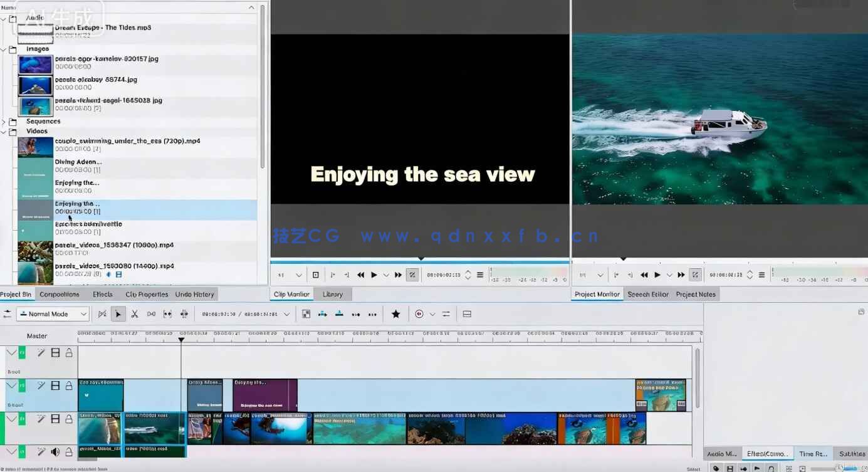Open the Normal Mode dropdown
This screenshot has height=472, width=868.
pos(53,314)
